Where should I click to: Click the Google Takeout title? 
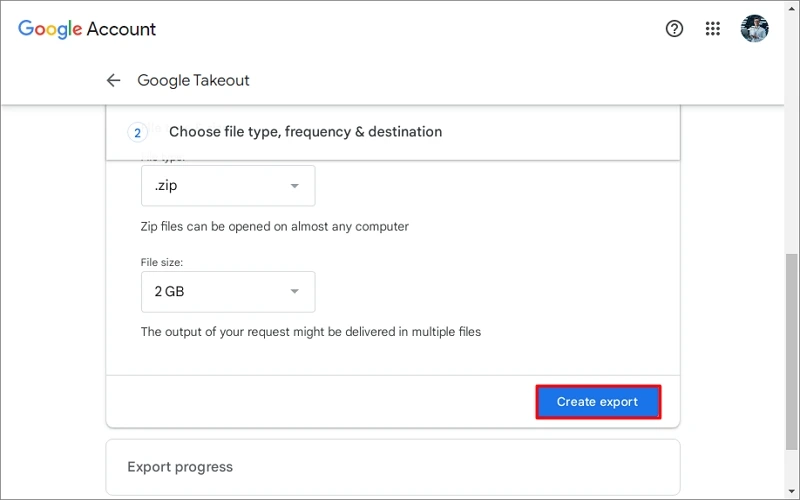click(x=193, y=80)
